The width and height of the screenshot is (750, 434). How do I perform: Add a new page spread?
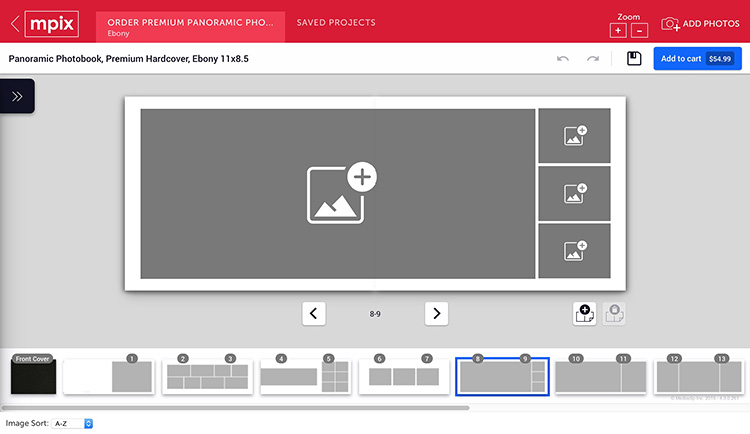click(x=584, y=313)
